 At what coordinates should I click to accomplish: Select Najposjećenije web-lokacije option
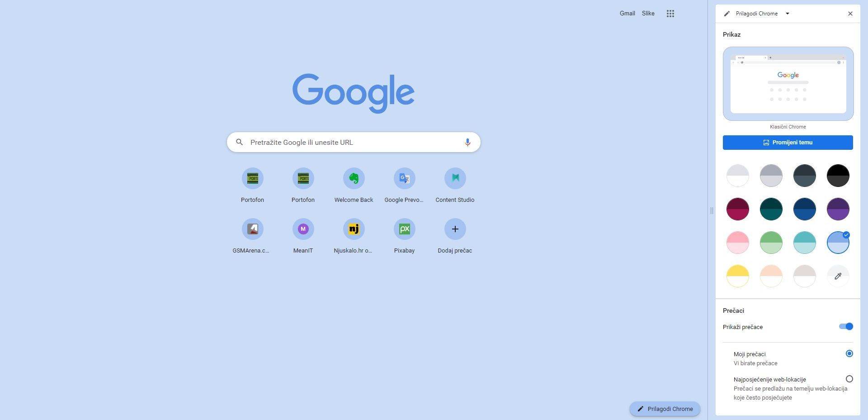point(850,379)
